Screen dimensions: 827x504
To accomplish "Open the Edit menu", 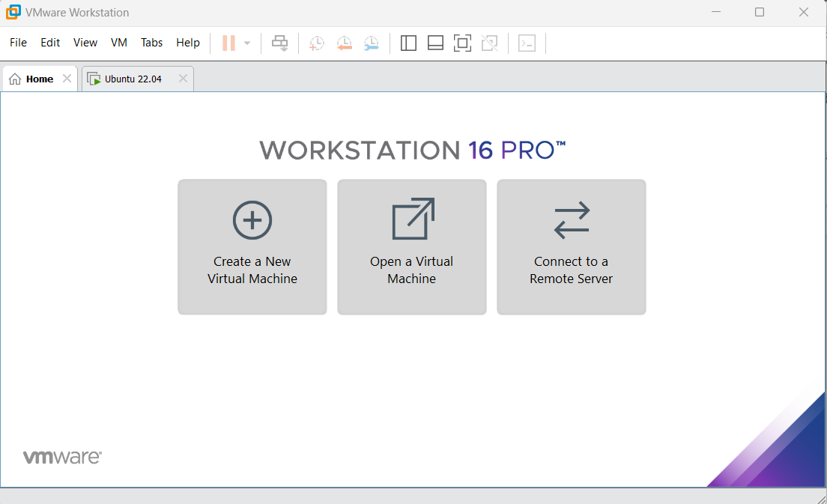I will (x=50, y=43).
